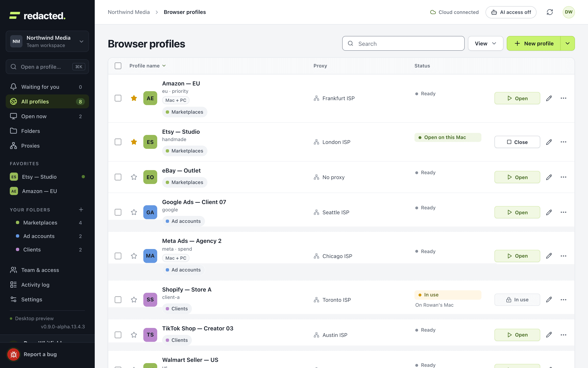
Task: Go to Open now in sidebar
Action: [x=47, y=116]
